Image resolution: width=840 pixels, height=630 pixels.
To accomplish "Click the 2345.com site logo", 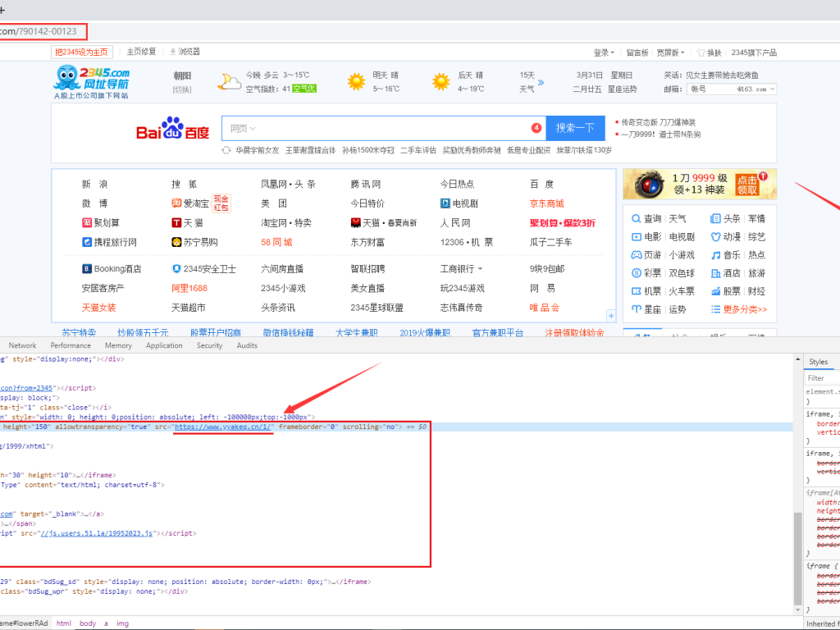I will coord(92,82).
